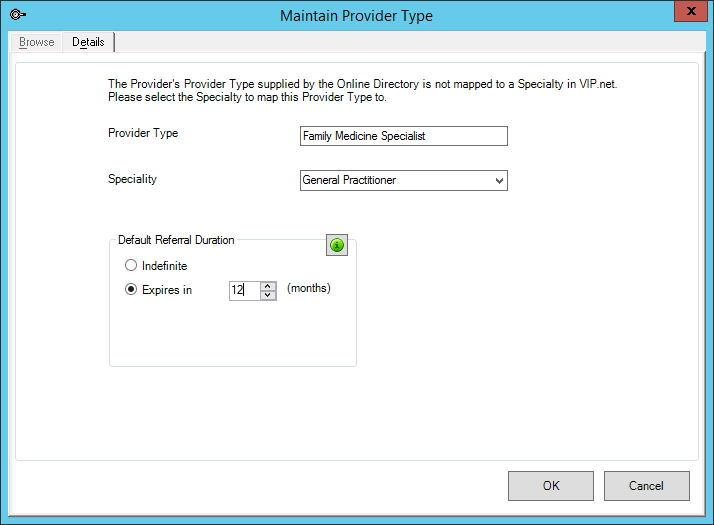Image resolution: width=714 pixels, height=525 pixels.
Task: Click the green info icon
Action: click(x=337, y=245)
